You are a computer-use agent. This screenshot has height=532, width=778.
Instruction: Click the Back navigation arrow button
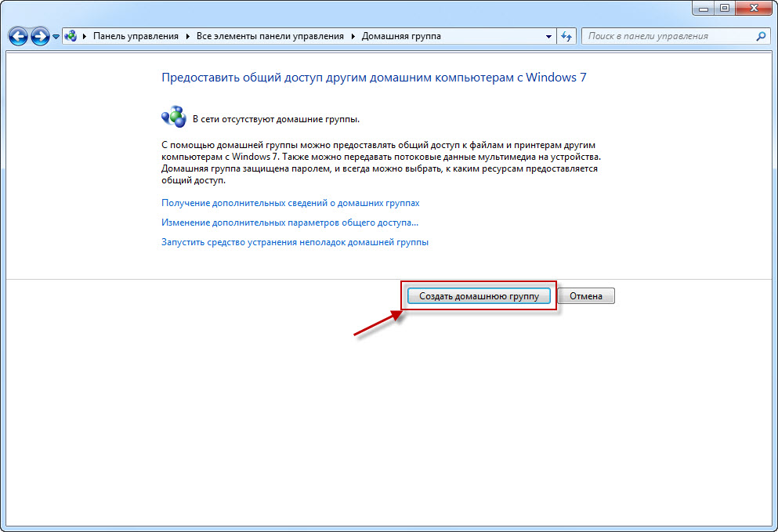click(x=18, y=36)
